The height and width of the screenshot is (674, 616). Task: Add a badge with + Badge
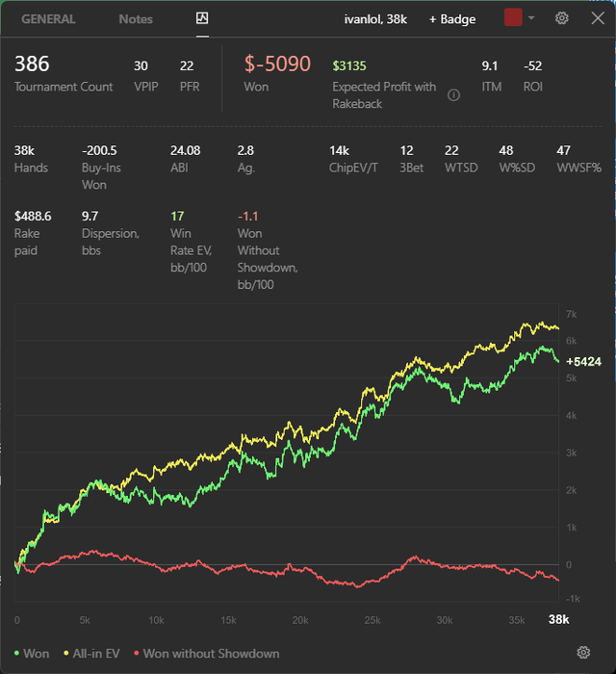452,19
